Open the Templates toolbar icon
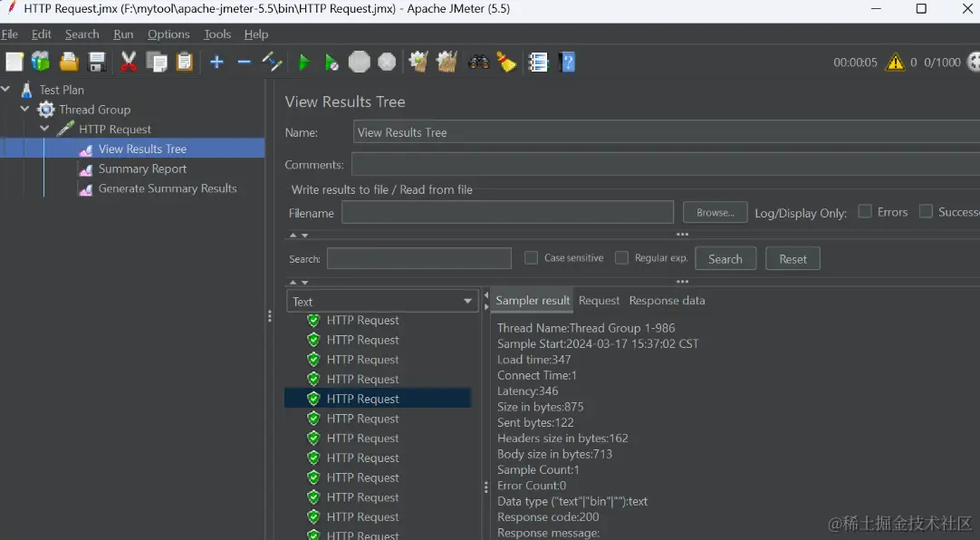The height and width of the screenshot is (540, 980). (41, 62)
